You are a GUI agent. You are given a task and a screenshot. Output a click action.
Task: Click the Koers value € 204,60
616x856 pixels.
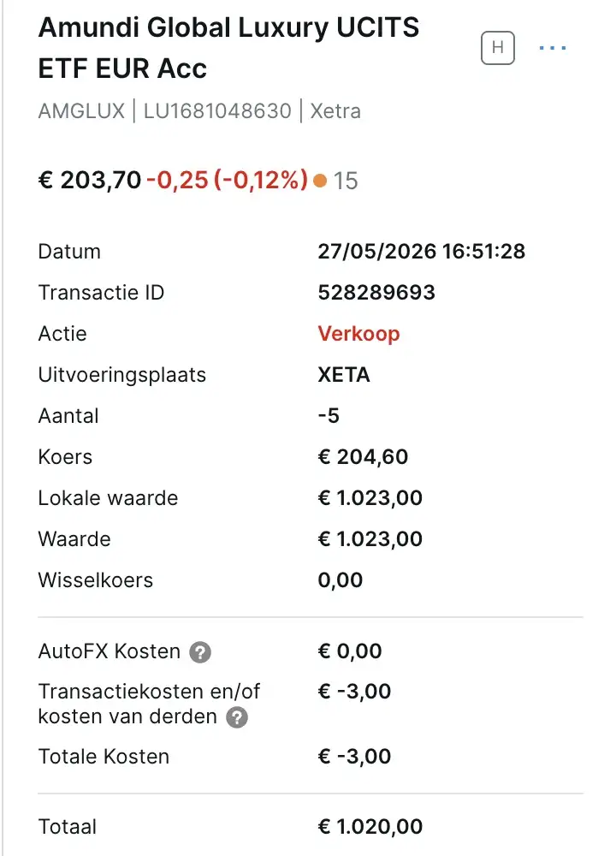tap(363, 457)
